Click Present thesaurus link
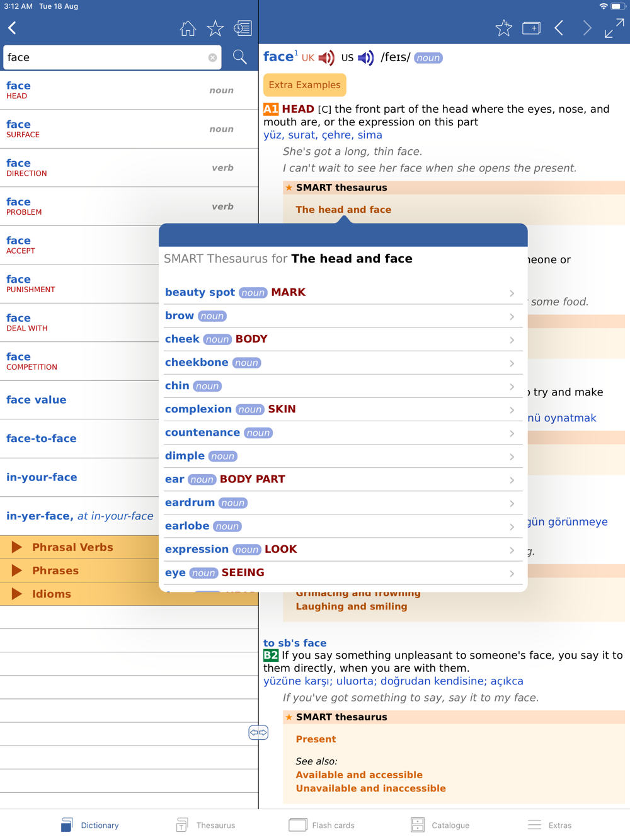Screen dimensions: 630x840 [x=316, y=739]
